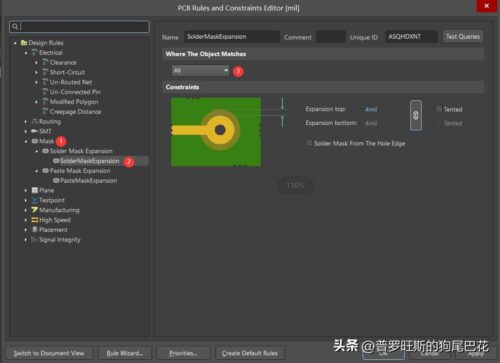
Task: Click the SolderMaskExpansion rule icon
Action: pos(56,161)
